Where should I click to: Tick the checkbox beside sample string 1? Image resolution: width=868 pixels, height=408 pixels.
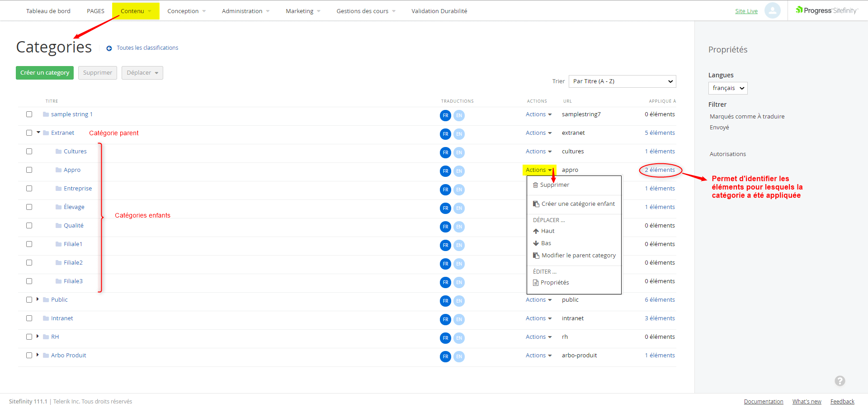[x=29, y=114]
